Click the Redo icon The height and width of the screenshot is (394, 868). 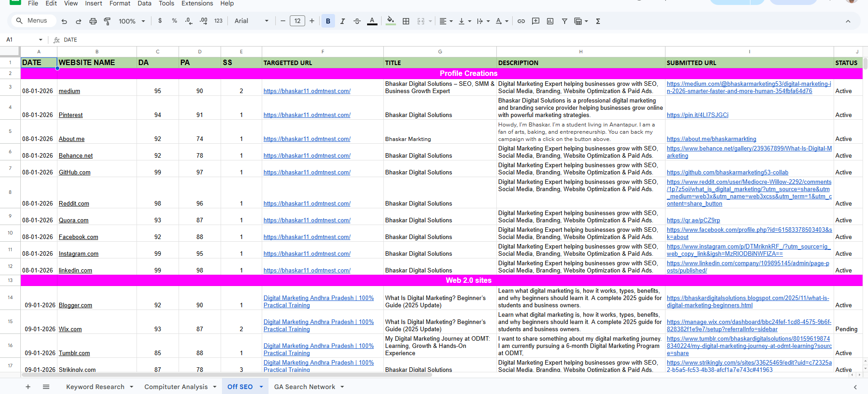pos(79,21)
